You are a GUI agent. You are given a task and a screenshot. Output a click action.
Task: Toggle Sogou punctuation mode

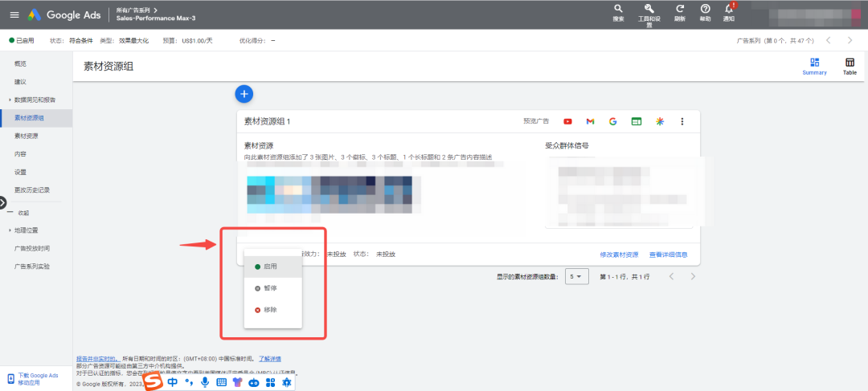click(x=189, y=382)
